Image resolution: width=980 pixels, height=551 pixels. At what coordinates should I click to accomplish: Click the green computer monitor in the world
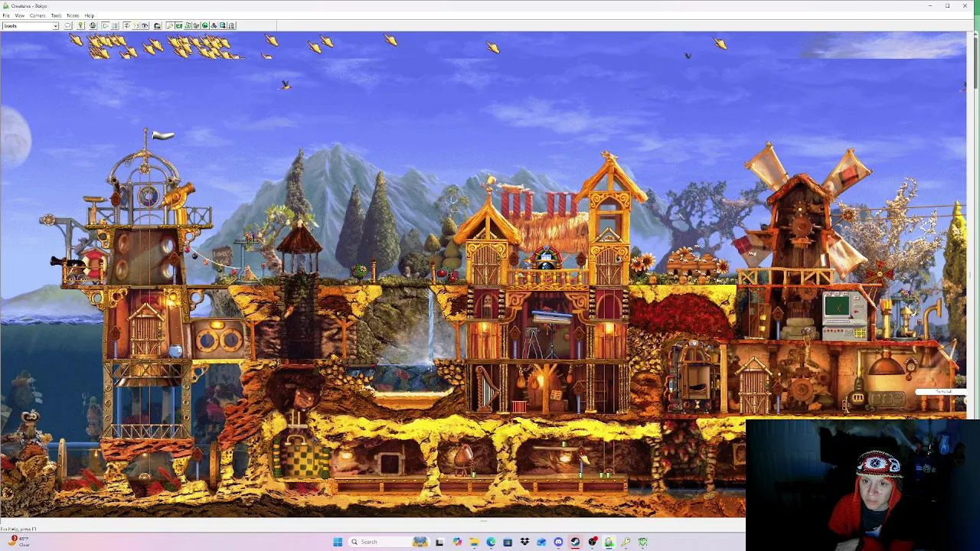coord(838,308)
